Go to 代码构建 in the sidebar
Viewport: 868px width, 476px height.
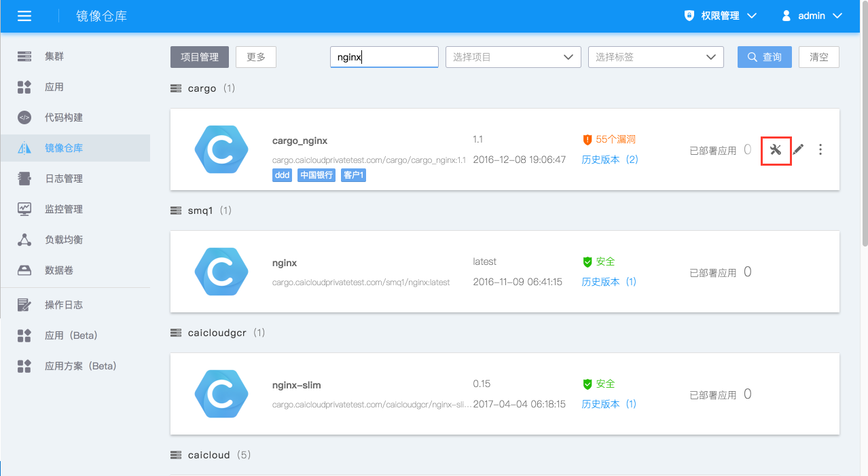[63, 117]
